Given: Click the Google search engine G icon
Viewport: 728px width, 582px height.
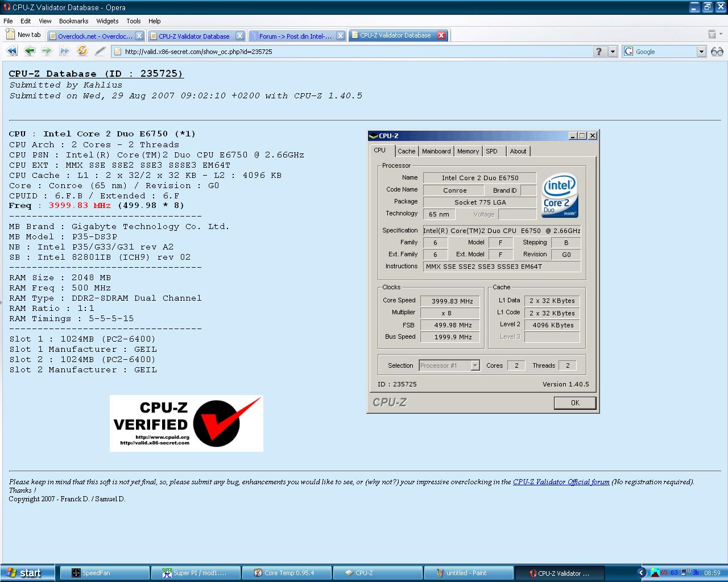Looking at the screenshot, I should point(628,52).
